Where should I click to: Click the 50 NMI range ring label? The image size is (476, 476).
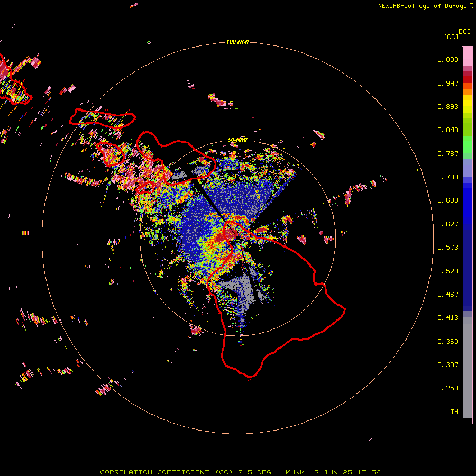coord(238,140)
